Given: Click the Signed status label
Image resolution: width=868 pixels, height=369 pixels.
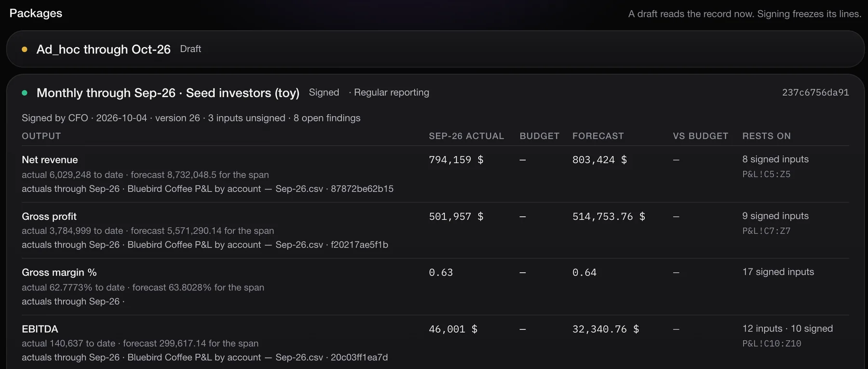Looking at the screenshot, I should [x=324, y=92].
